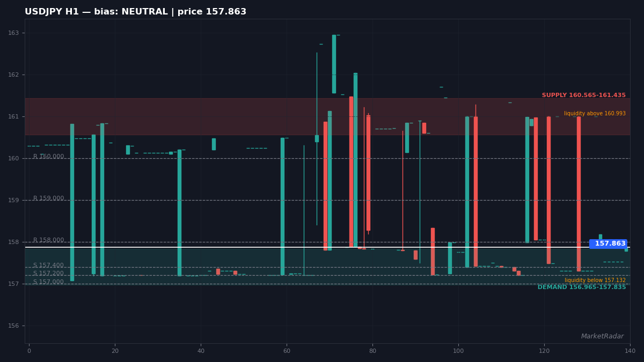Click the 140 x-axis tick label

[x=630, y=351]
